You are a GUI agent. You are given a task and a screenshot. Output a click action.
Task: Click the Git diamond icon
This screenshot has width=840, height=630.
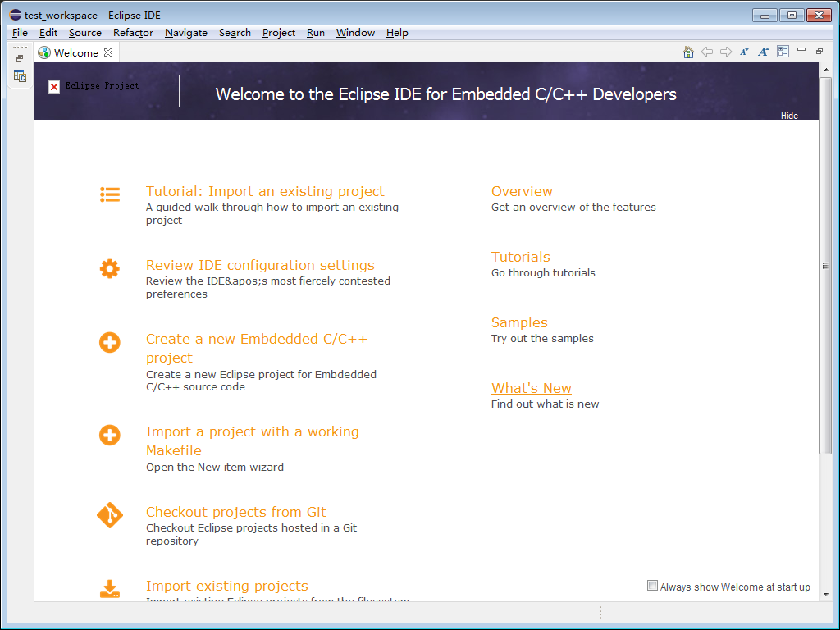[x=110, y=515]
